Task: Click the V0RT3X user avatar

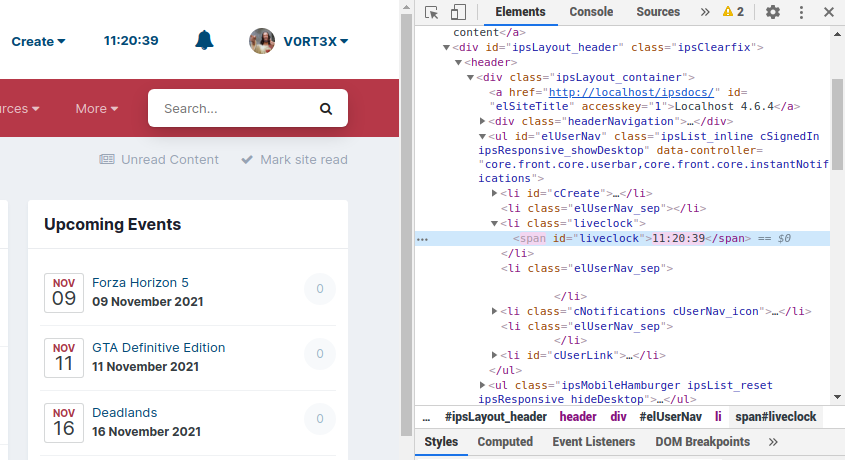Action: point(262,41)
